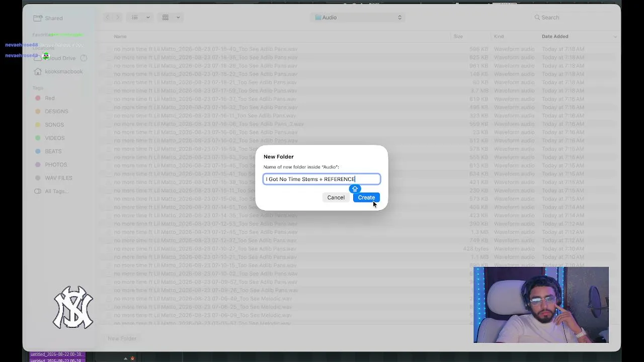The width and height of the screenshot is (644, 362).
Task: Toggle sort direction chevron at Date Added column
Action: tap(615, 36)
